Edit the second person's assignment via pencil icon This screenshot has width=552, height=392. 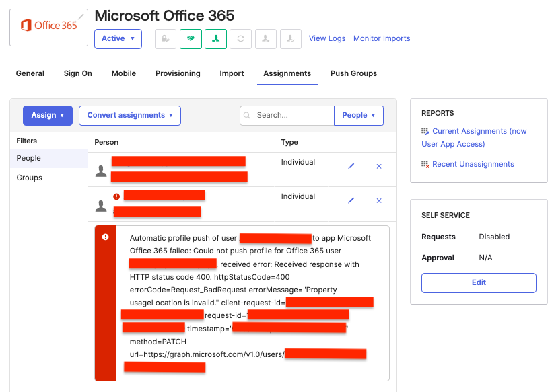click(x=351, y=200)
